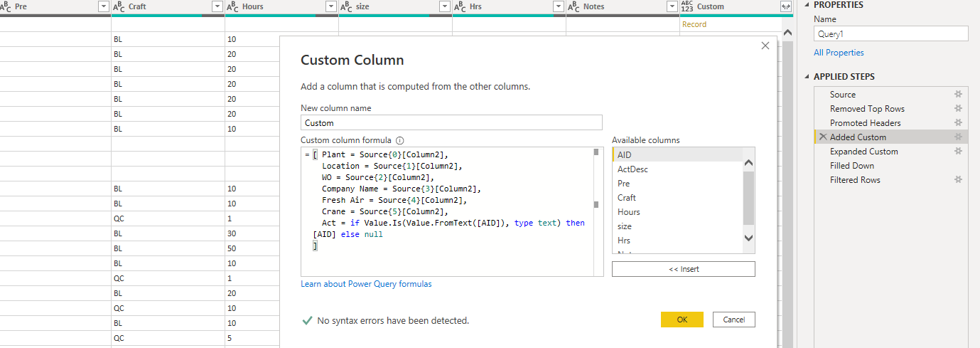Open settings gear for Promoted Headers step
Viewport: 980px width, 348px height.
pyautogui.click(x=958, y=123)
